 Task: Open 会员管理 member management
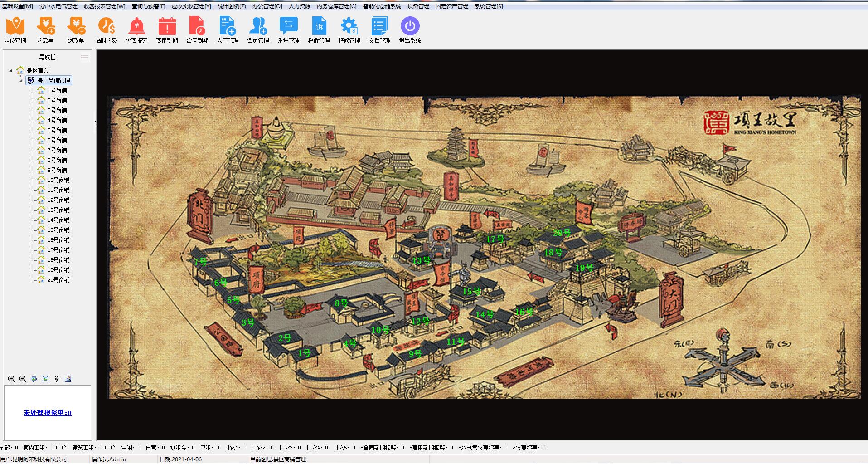click(258, 30)
